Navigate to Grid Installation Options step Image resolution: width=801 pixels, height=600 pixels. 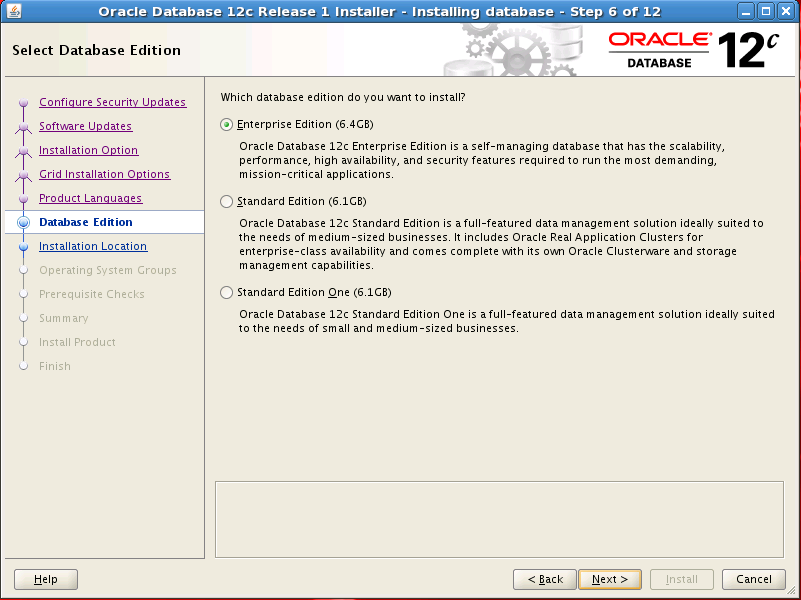click(x=103, y=174)
